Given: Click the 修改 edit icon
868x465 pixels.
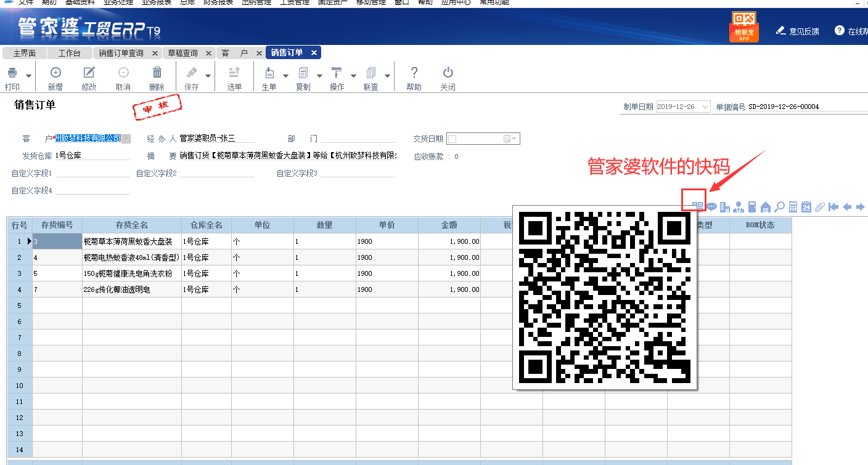Looking at the screenshot, I should (89, 72).
